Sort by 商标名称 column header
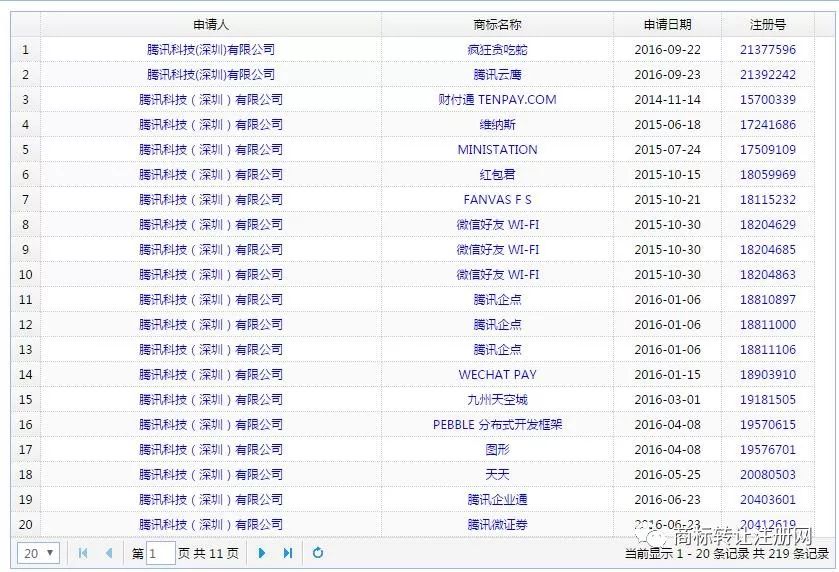Viewport: 839px width, 572px height. (x=497, y=25)
